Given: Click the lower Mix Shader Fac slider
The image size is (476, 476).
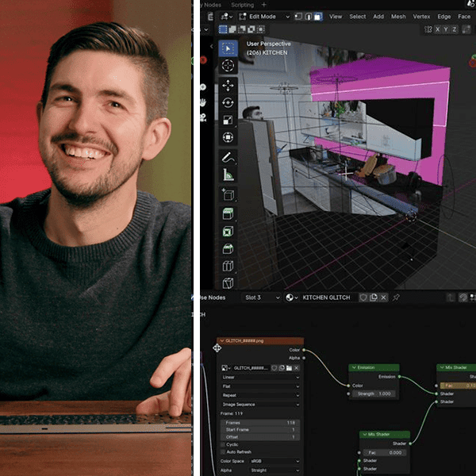Looking at the screenshot, I should point(385,453).
